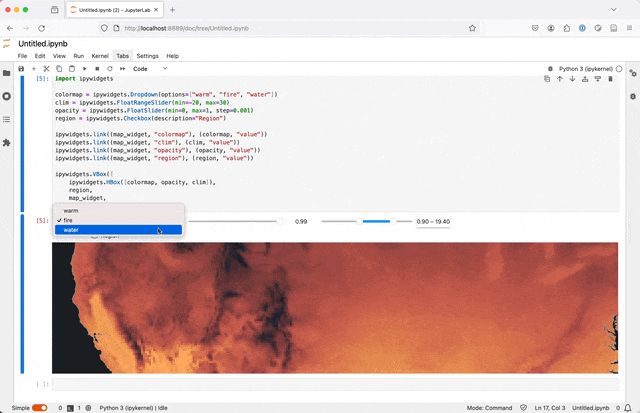Cut the selected cell with the scissors icon
Screen dimensions: 640x413
(46, 69)
